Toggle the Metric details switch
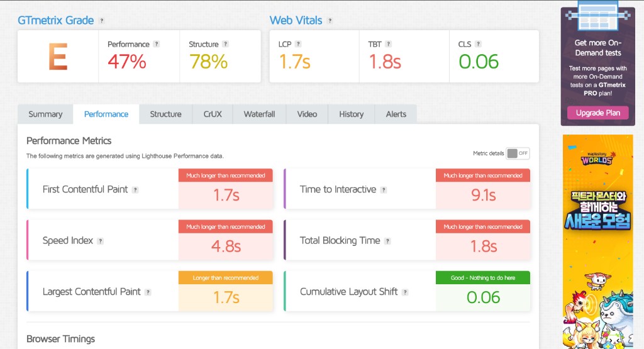 pos(518,153)
